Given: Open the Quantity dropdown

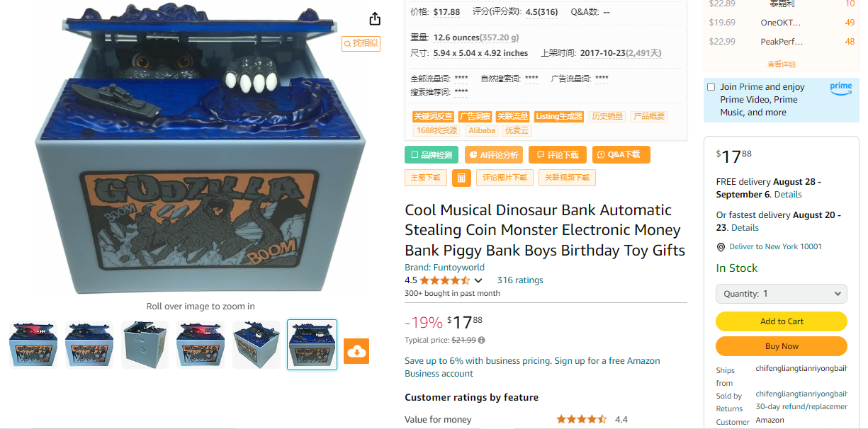Looking at the screenshot, I should (782, 294).
